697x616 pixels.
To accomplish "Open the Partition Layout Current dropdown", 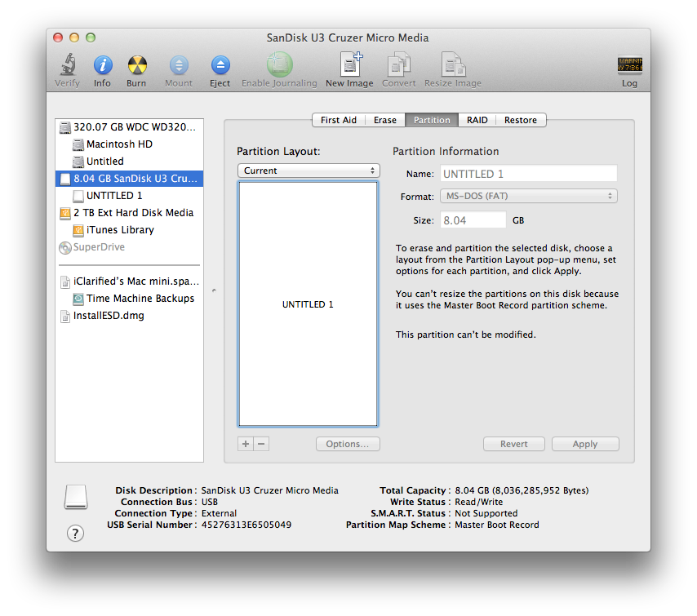I will tap(309, 171).
